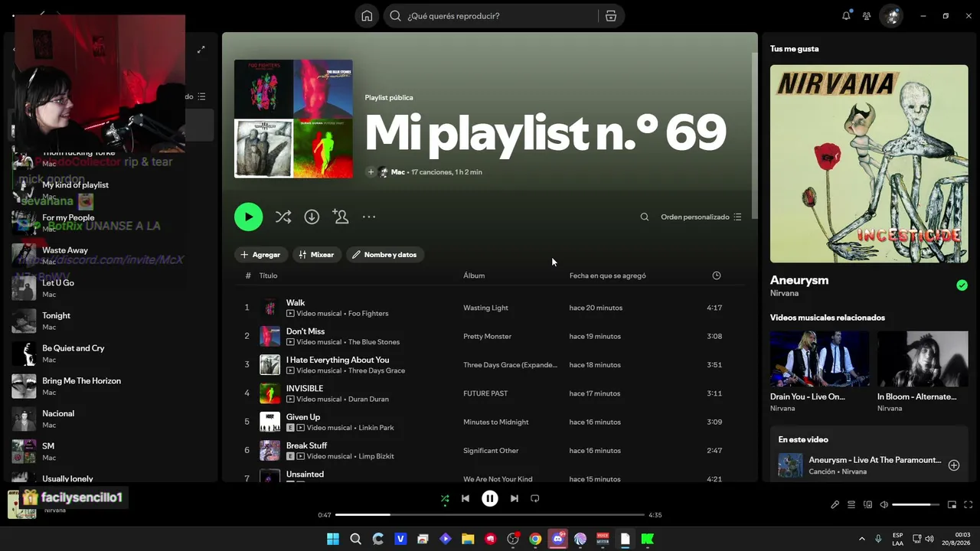Toggle repeat mode

point(535,499)
